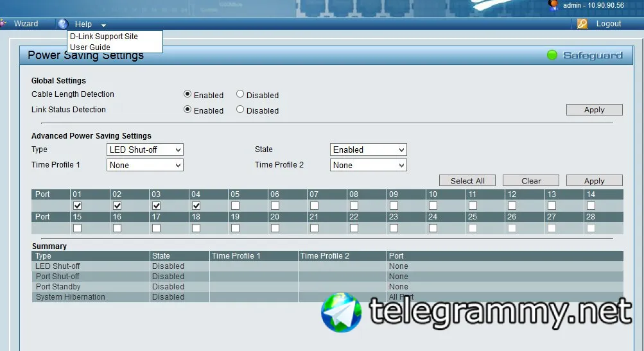
Task: Open the Time Profile 1 dropdown
Action: click(145, 165)
